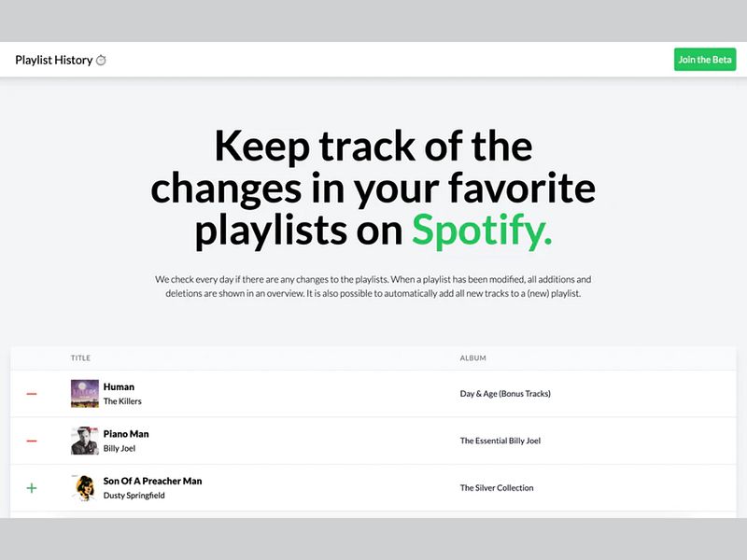The image size is (747, 560).
Task: Click the album name The Silver Collection
Action: (x=496, y=486)
